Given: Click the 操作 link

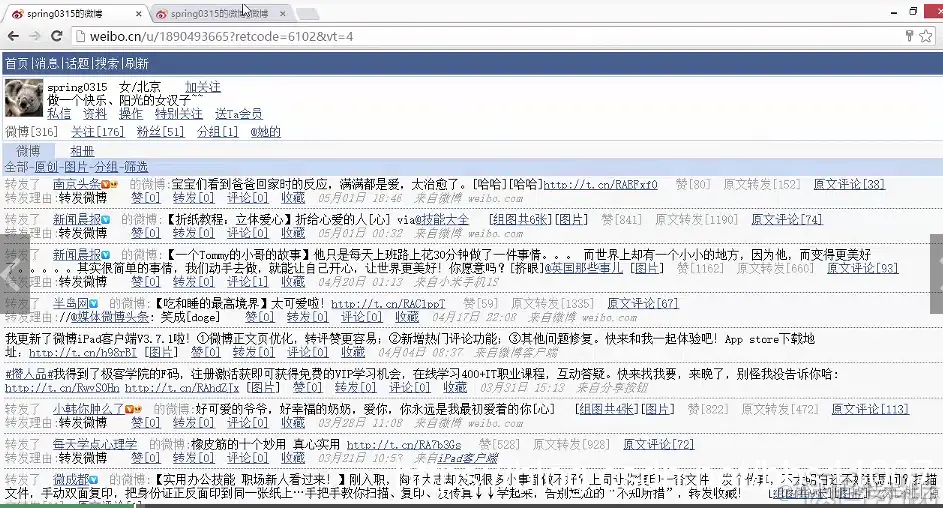Looking at the screenshot, I should tap(131, 114).
